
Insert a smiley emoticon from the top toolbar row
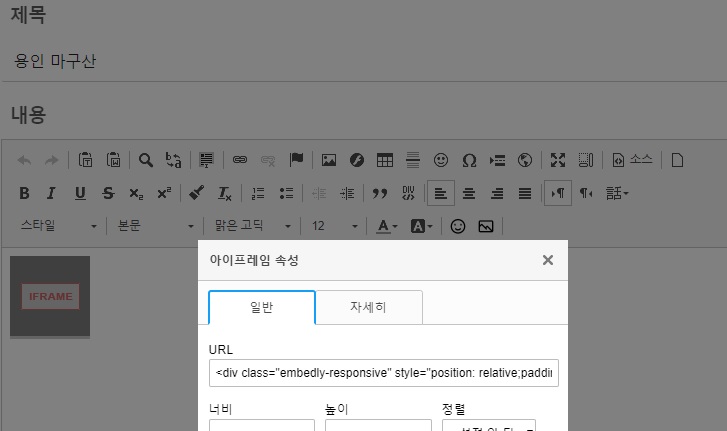[441, 160]
